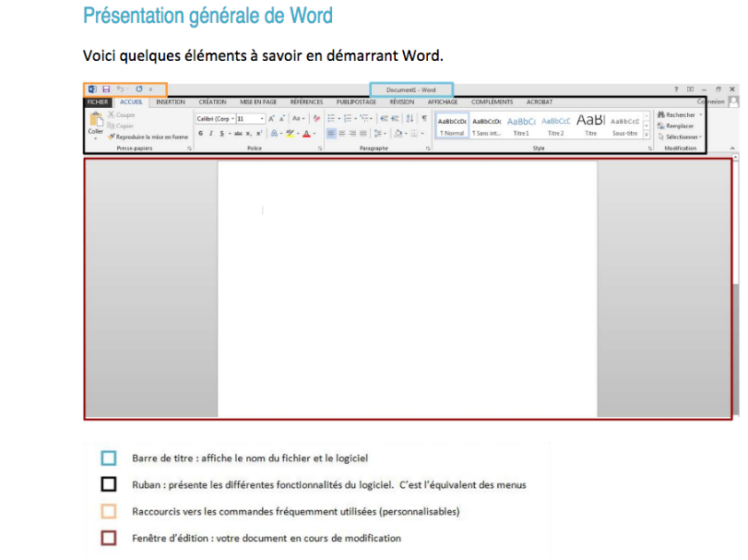The width and height of the screenshot is (748, 560).
Task: Toggle superscript x² formatting
Action: point(259,134)
